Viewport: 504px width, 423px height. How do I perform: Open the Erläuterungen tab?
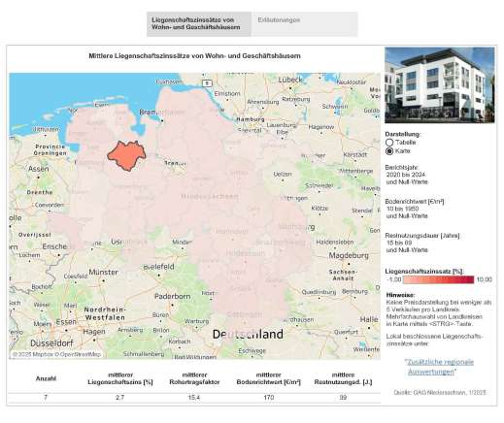pyautogui.click(x=305, y=24)
